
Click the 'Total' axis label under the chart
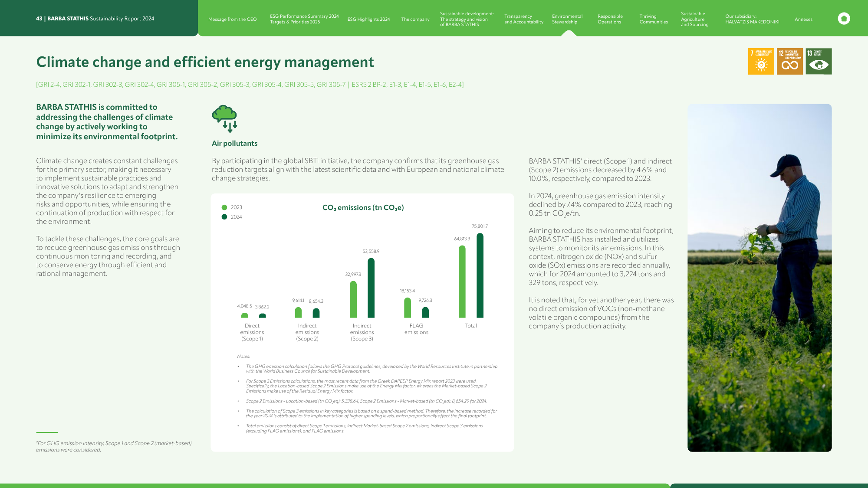pos(471,326)
